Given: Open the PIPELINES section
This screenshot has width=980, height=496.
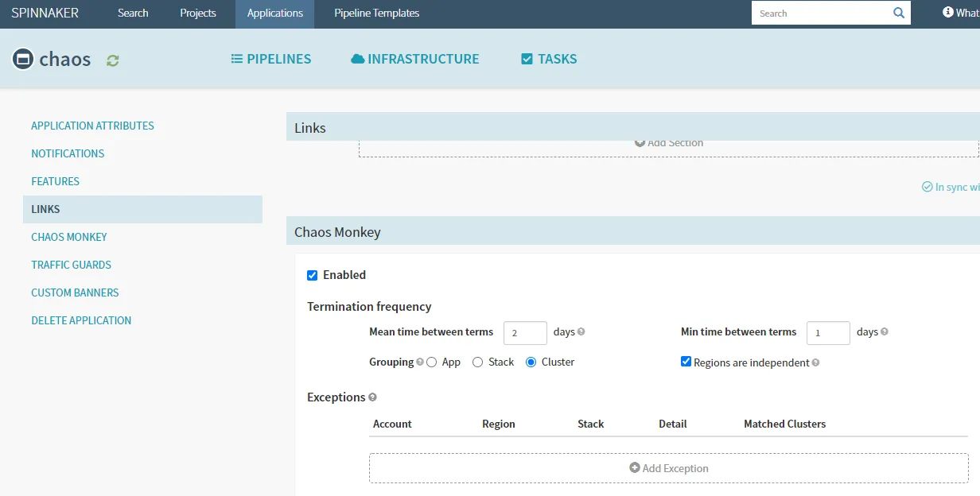Looking at the screenshot, I should [271, 59].
